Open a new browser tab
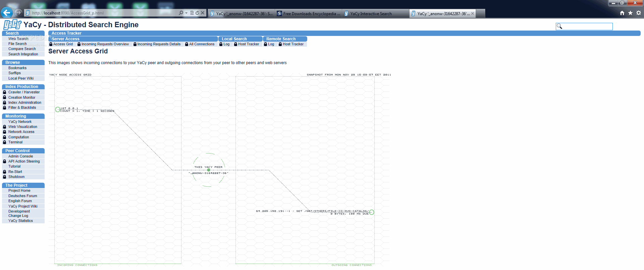Screen dimensions: 644x270 tap(481, 13)
